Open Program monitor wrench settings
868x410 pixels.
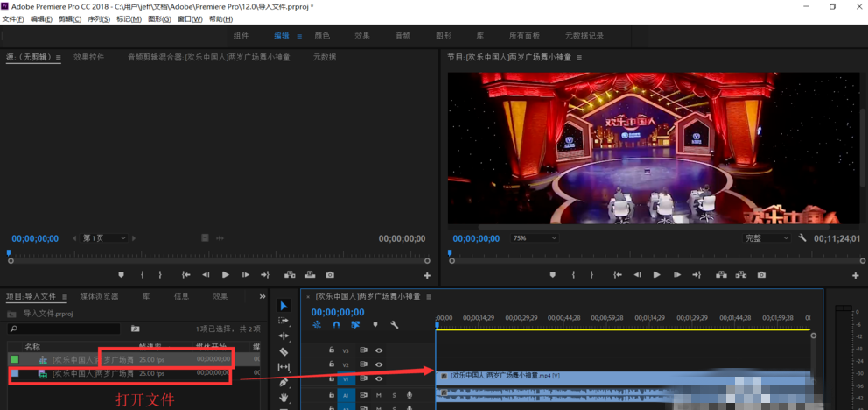(802, 238)
